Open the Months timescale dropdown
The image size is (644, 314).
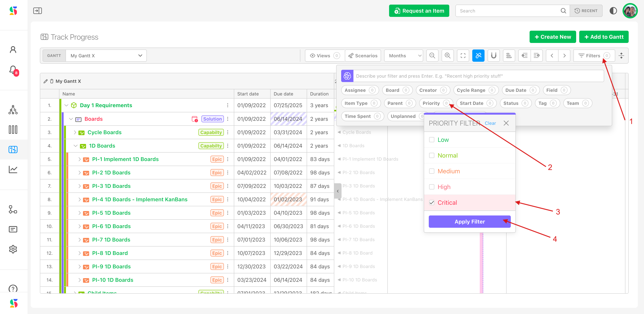(x=403, y=56)
